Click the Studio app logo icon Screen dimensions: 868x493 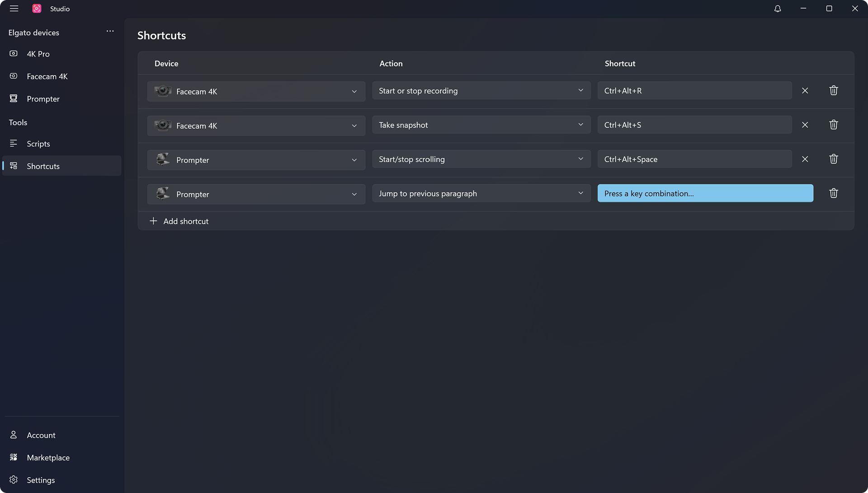tap(37, 9)
